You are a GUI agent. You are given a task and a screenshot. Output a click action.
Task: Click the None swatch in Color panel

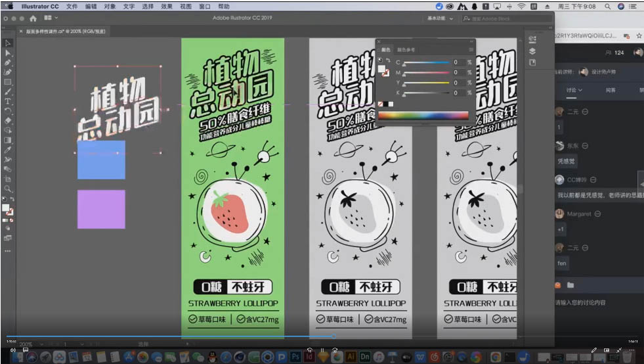tap(380, 104)
